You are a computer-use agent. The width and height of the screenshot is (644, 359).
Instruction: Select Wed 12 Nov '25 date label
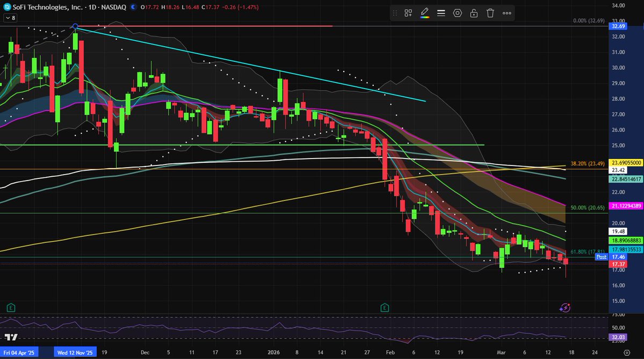(x=75, y=353)
